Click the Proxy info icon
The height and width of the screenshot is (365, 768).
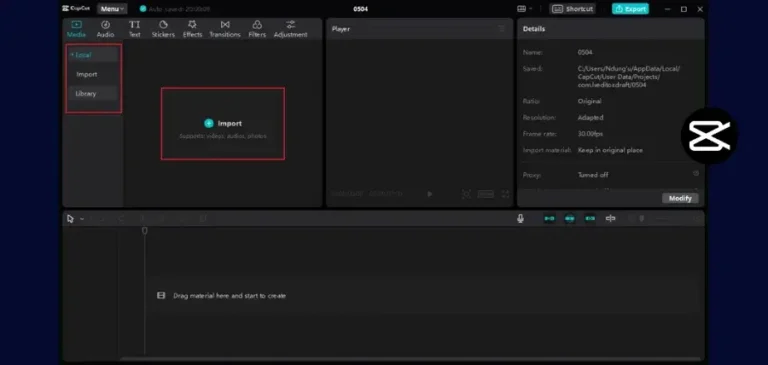tap(696, 173)
